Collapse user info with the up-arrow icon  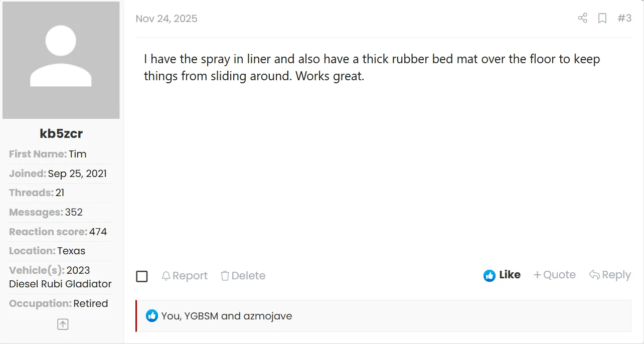click(x=63, y=324)
